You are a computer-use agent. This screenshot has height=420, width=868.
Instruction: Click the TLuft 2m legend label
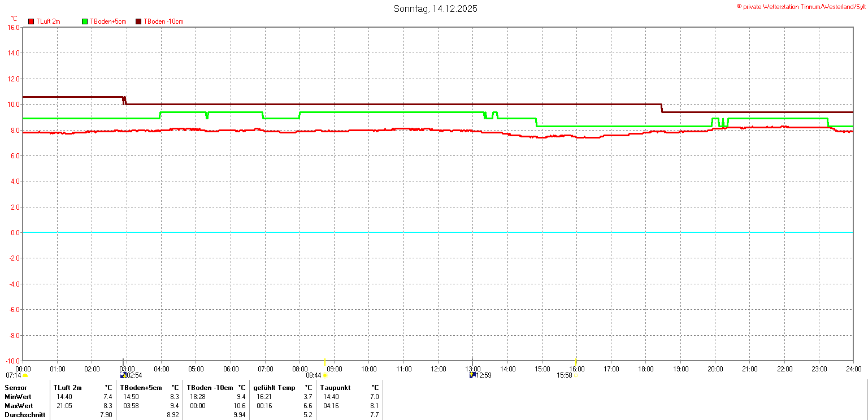coord(48,21)
